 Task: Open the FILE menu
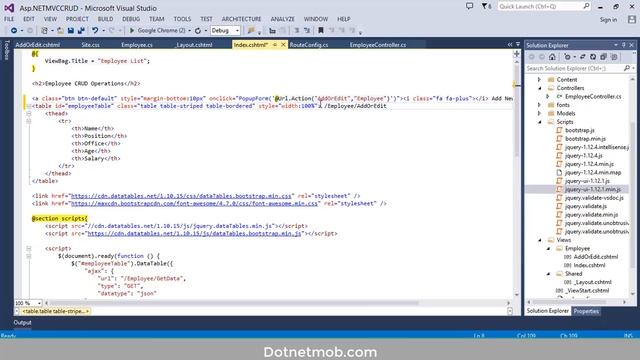pos(9,19)
